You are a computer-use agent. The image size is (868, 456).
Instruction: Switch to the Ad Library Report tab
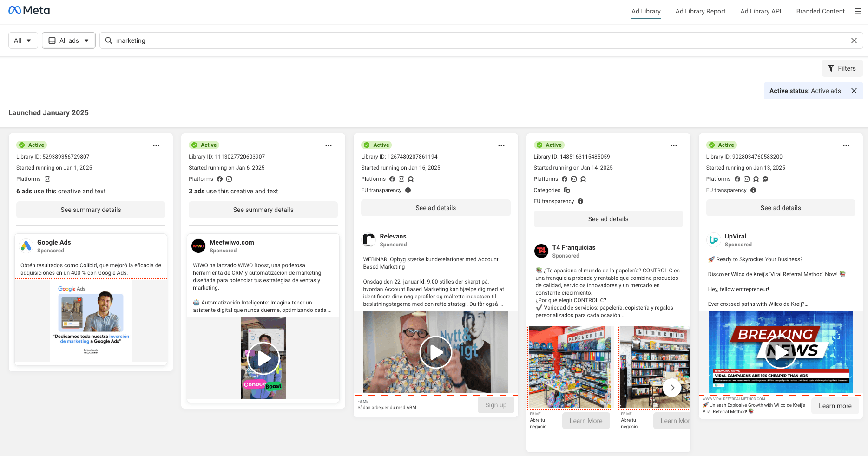[700, 11]
